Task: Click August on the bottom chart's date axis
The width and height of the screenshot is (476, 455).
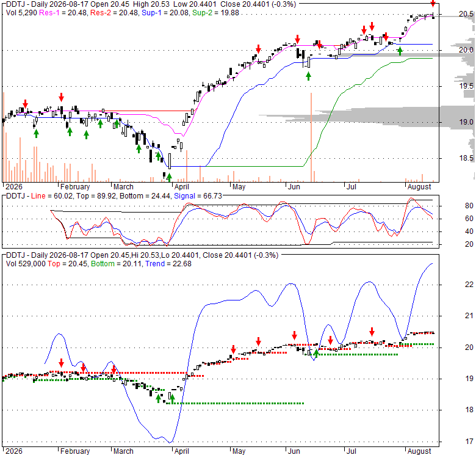Action: click(x=419, y=451)
